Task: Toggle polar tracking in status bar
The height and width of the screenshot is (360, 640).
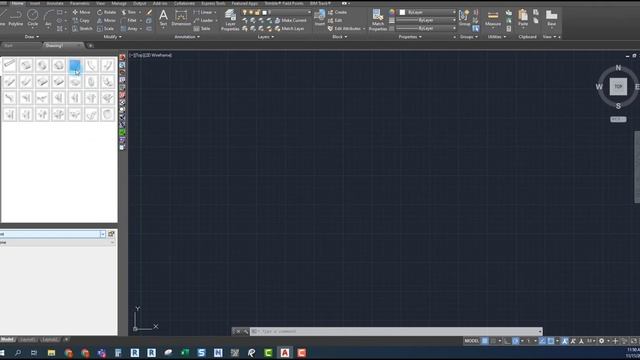Action: pyautogui.click(x=516, y=341)
